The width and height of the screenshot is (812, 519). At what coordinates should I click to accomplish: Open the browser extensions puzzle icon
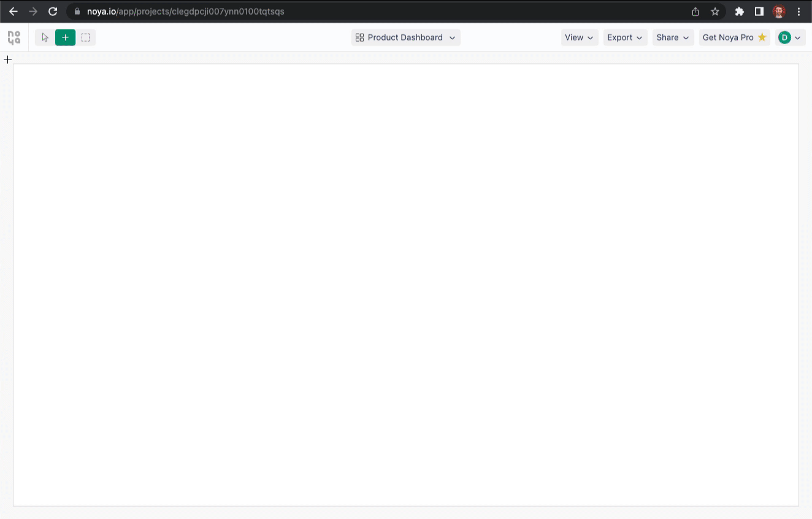[740, 11]
